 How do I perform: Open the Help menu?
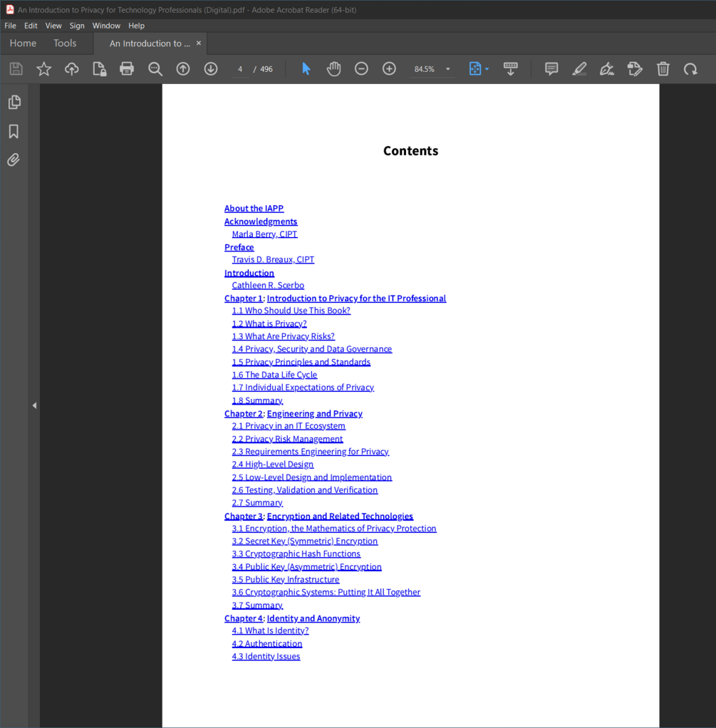click(137, 26)
